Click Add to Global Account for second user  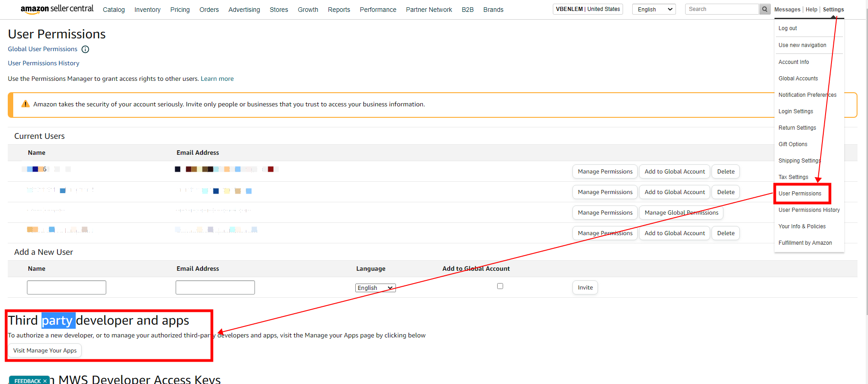[x=675, y=192]
